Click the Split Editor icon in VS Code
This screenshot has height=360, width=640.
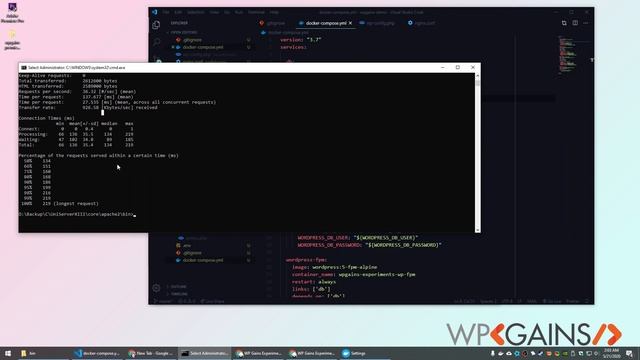pyautogui.click(x=575, y=23)
